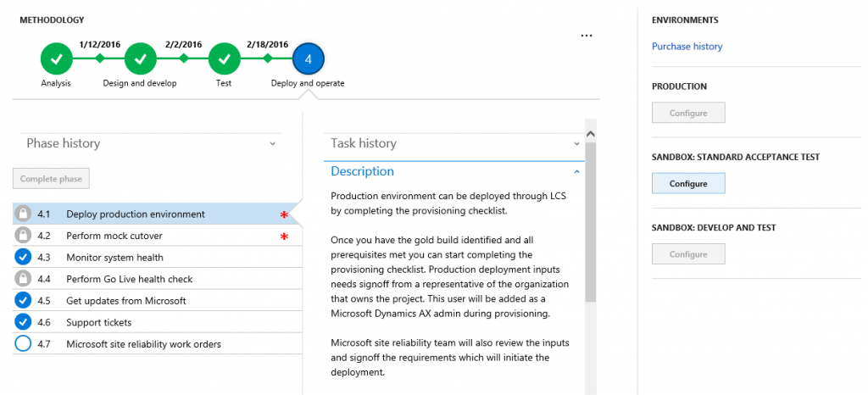Select the Deploy and operate phase 4 circle
Viewport: 868px width, 395px height.
click(308, 59)
